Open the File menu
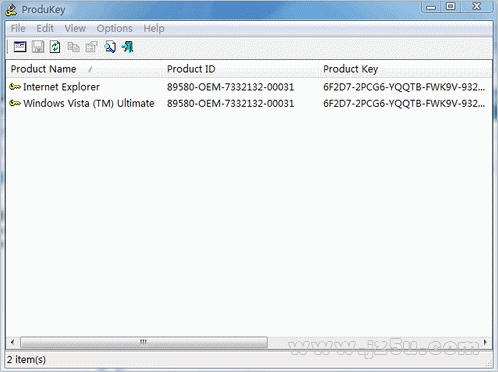 pyautogui.click(x=18, y=28)
